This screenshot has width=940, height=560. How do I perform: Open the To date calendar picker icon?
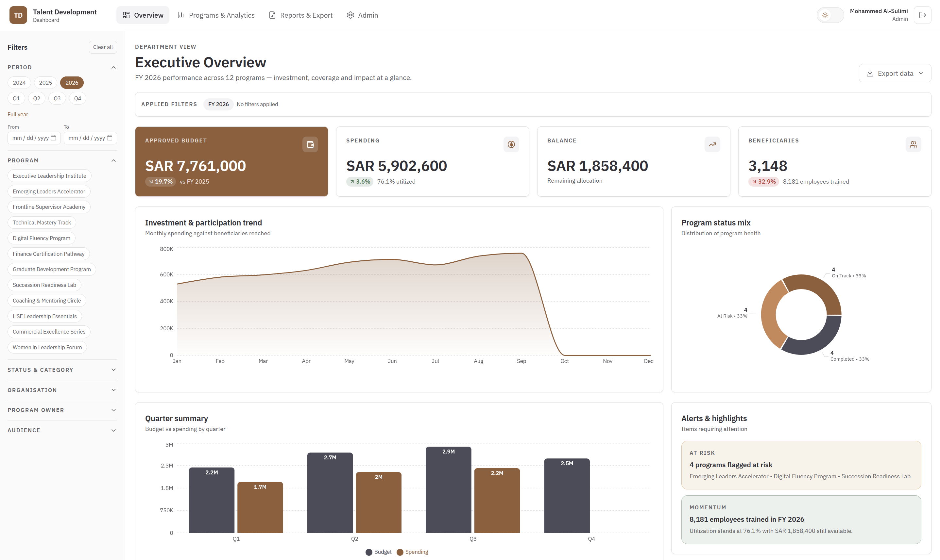pyautogui.click(x=110, y=138)
